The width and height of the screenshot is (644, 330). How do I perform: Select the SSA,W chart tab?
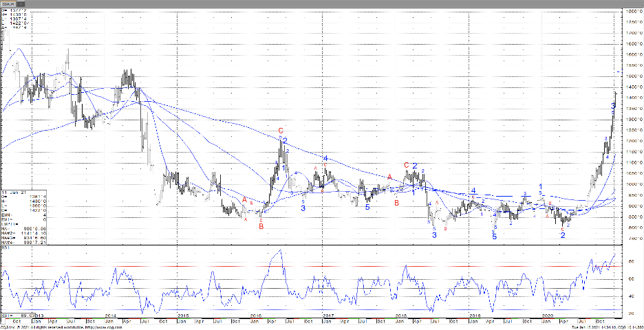click(x=10, y=3)
